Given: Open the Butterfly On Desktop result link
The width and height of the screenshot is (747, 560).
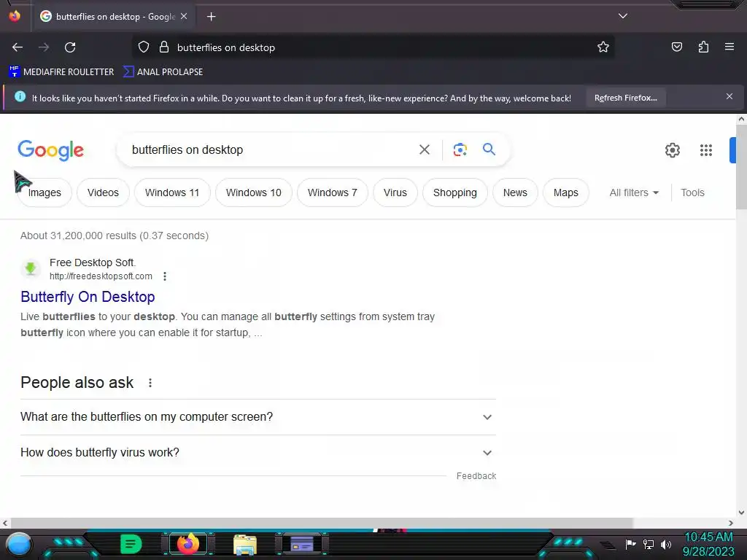Looking at the screenshot, I should click(x=88, y=297).
